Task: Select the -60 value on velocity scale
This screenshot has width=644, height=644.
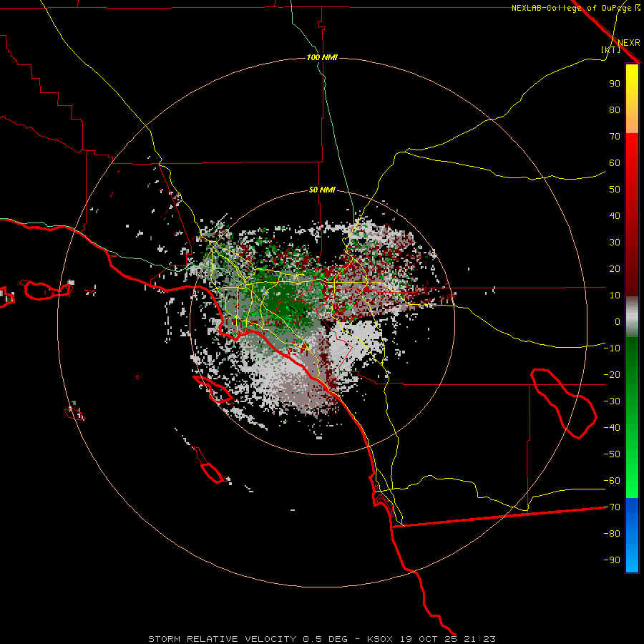Action: click(x=612, y=481)
